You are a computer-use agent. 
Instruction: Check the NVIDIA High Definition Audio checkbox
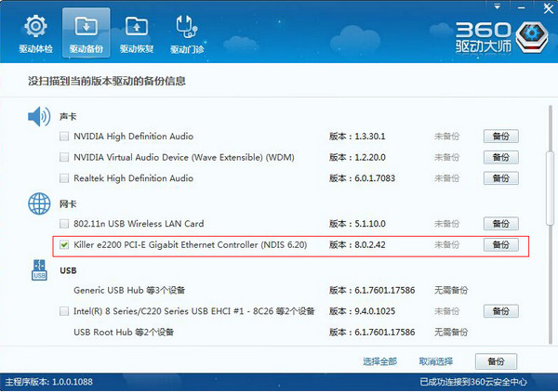[x=64, y=137]
